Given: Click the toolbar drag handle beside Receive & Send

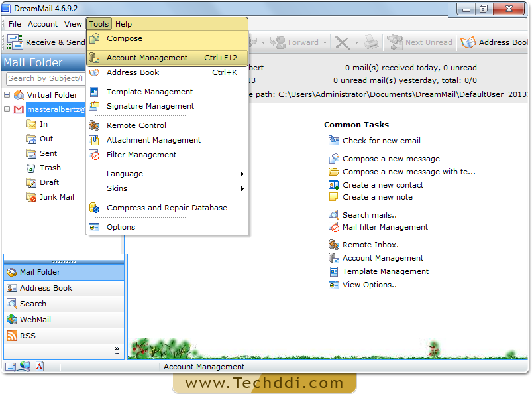Looking at the screenshot, I should point(4,42).
